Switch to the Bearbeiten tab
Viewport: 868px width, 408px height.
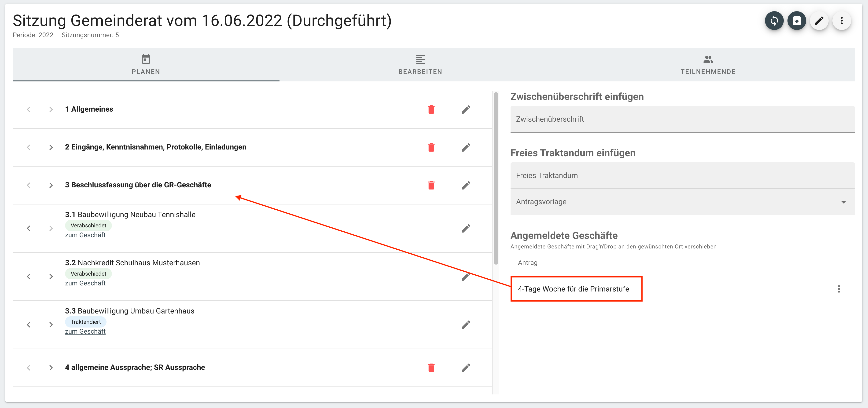coord(420,65)
